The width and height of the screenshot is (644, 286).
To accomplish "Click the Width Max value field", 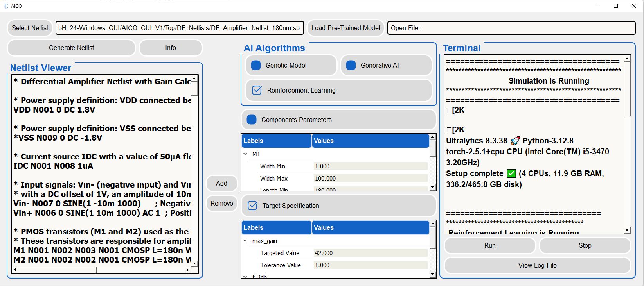I will 370,179.
